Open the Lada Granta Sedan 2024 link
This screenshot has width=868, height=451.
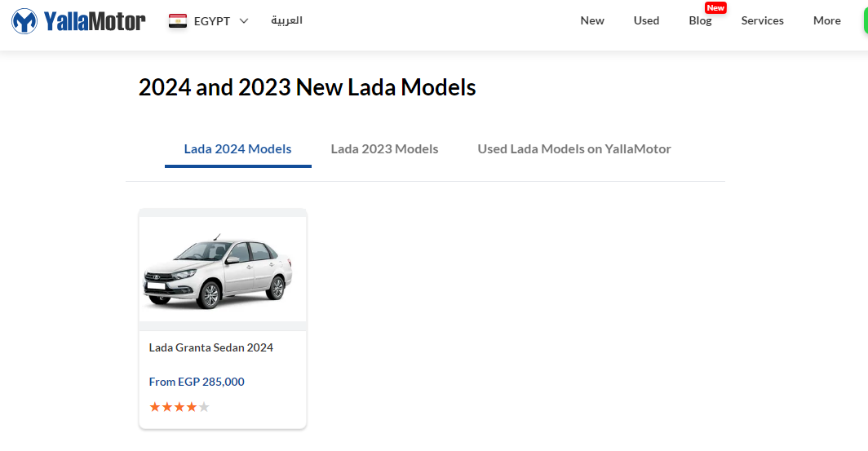click(x=211, y=347)
